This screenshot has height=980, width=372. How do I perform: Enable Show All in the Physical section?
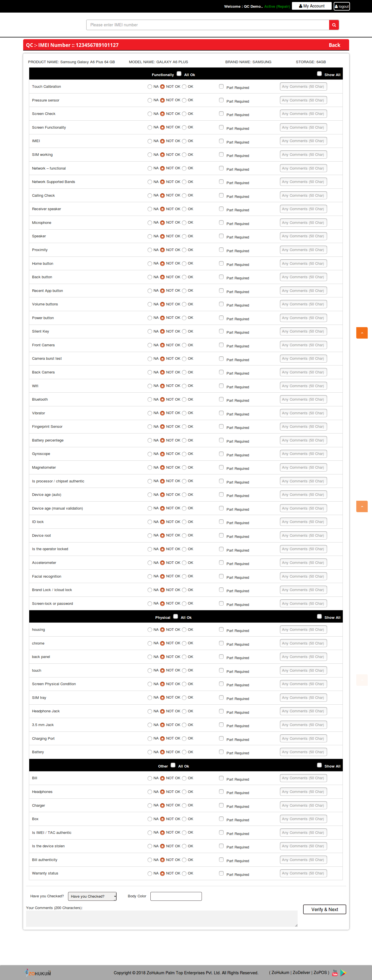[319, 616]
